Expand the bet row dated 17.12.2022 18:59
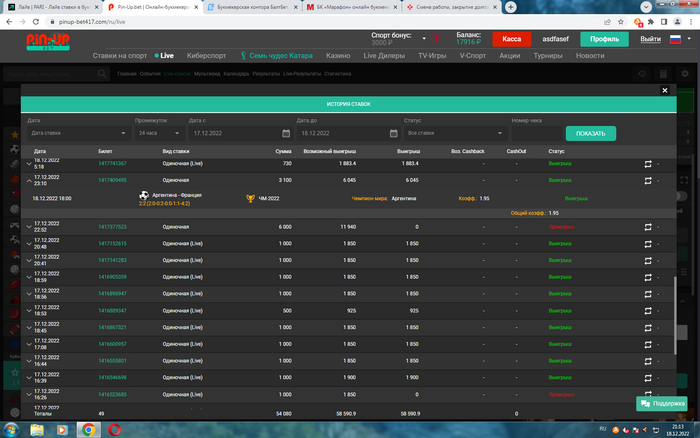700x438 pixels. (29, 277)
